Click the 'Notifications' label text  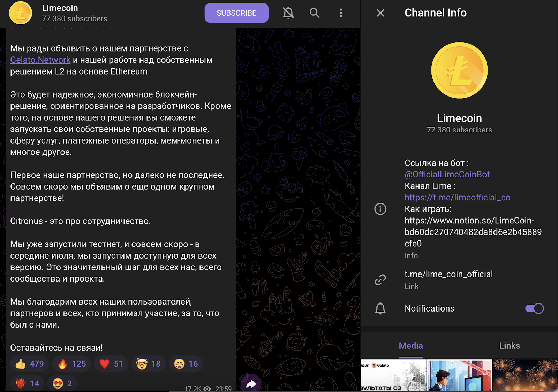click(429, 308)
